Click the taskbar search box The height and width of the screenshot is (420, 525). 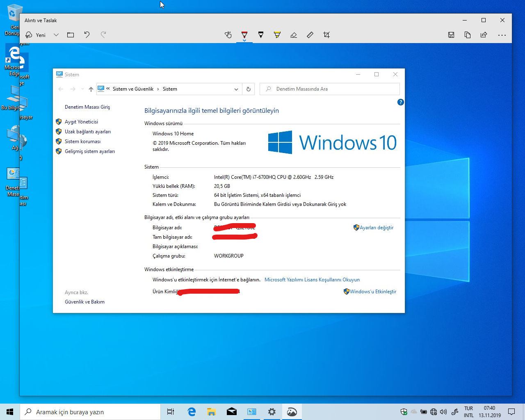point(90,412)
